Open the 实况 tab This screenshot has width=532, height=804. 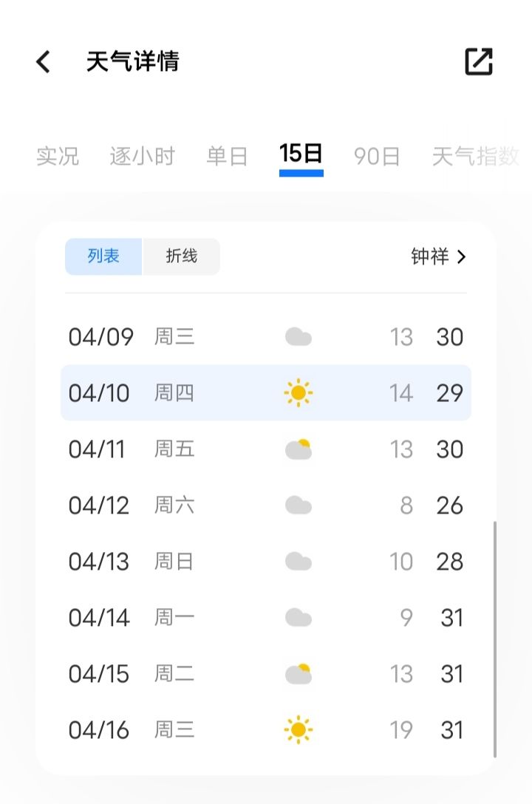point(58,156)
